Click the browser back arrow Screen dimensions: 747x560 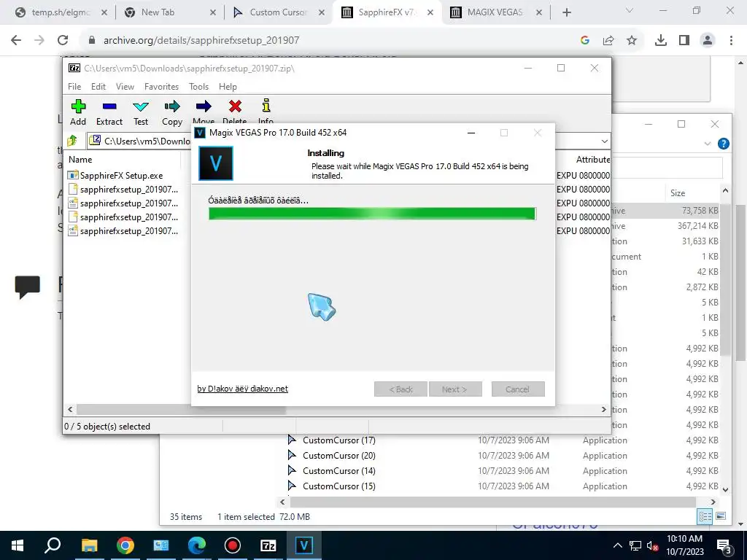pos(16,40)
